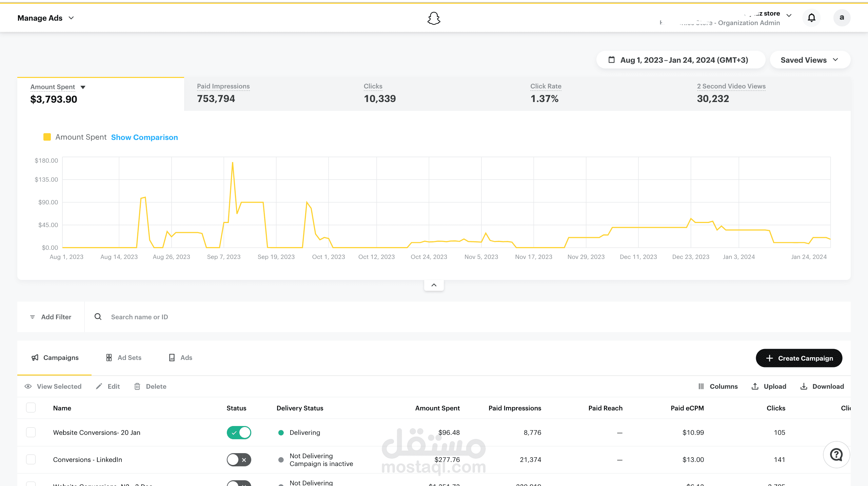
Task: Click the yellow Amount Spent legend swatch
Action: point(47,137)
